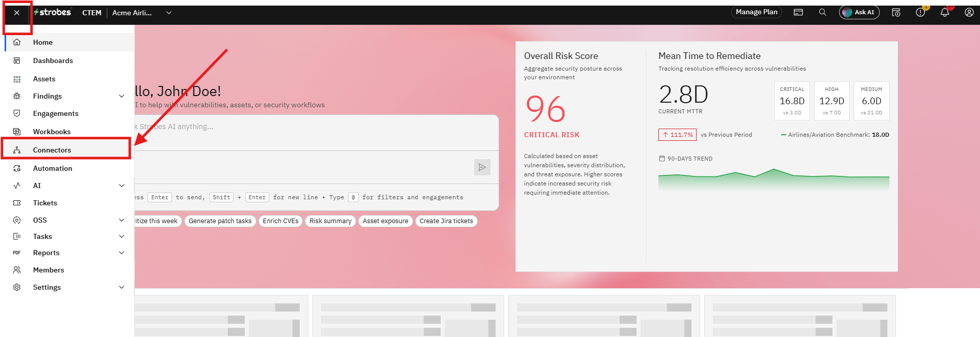Click the Manage Plan button

[x=757, y=12]
